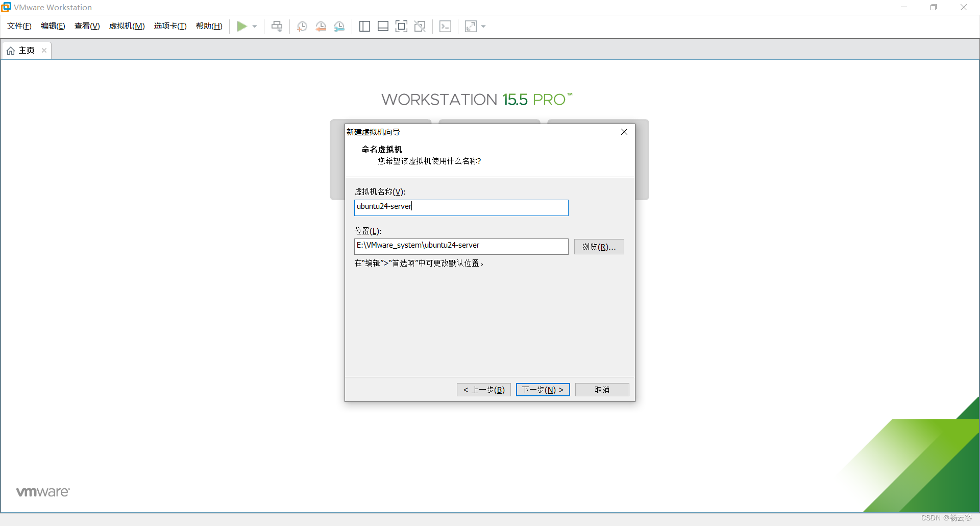Screen dimensions: 980x526
Task: Click the Unity mode icon
Action: click(x=420, y=27)
